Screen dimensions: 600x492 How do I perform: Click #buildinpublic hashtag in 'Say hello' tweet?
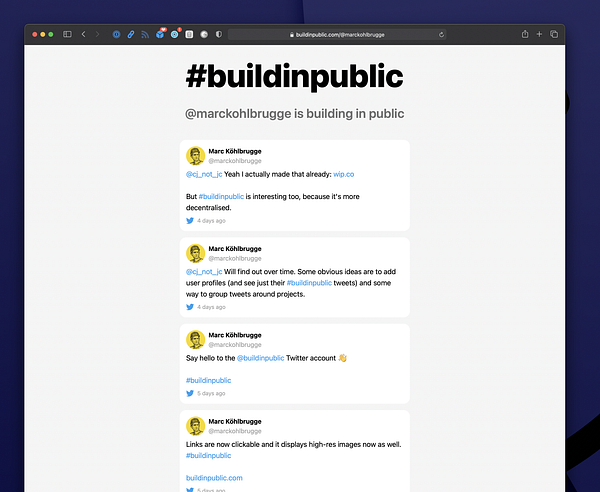pyautogui.click(x=209, y=380)
